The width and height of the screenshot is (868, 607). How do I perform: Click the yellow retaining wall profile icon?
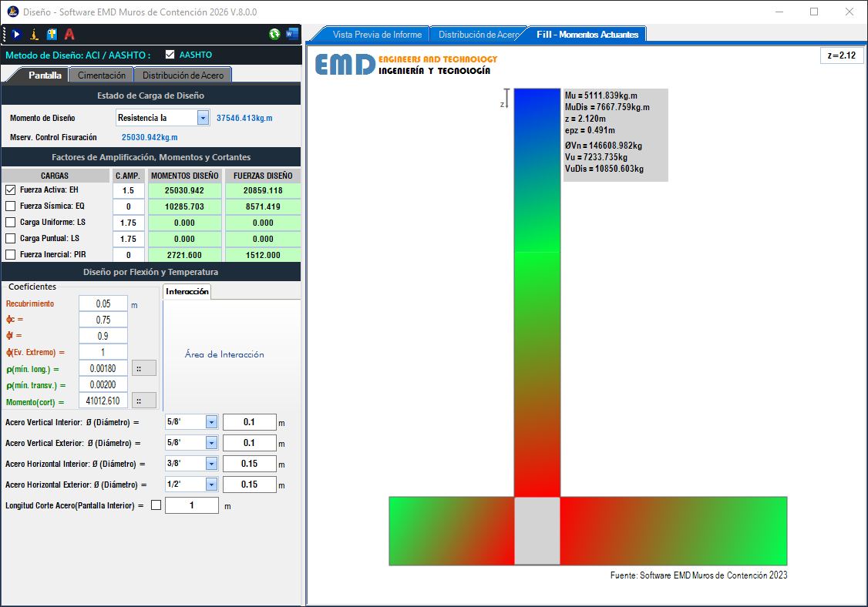pos(34,35)
